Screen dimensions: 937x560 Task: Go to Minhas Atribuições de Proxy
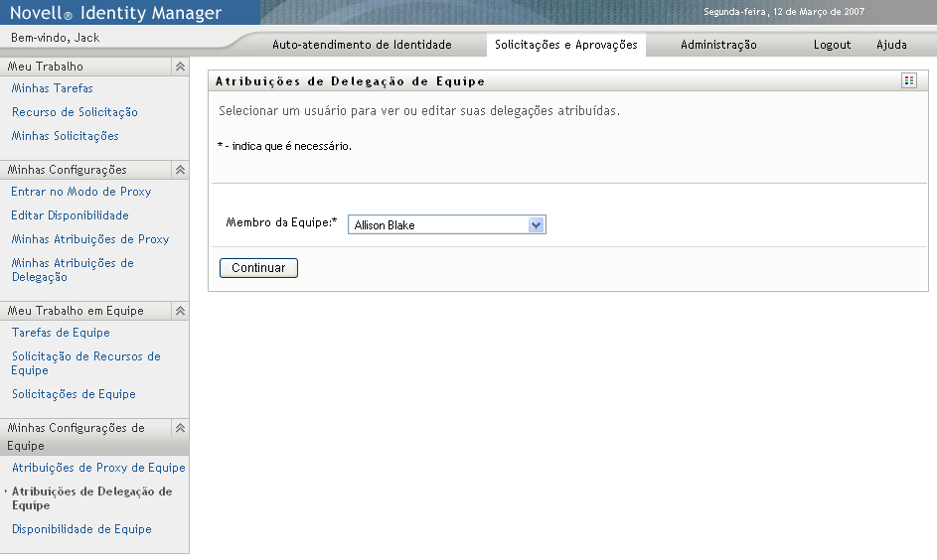click(x=90, y=239)
